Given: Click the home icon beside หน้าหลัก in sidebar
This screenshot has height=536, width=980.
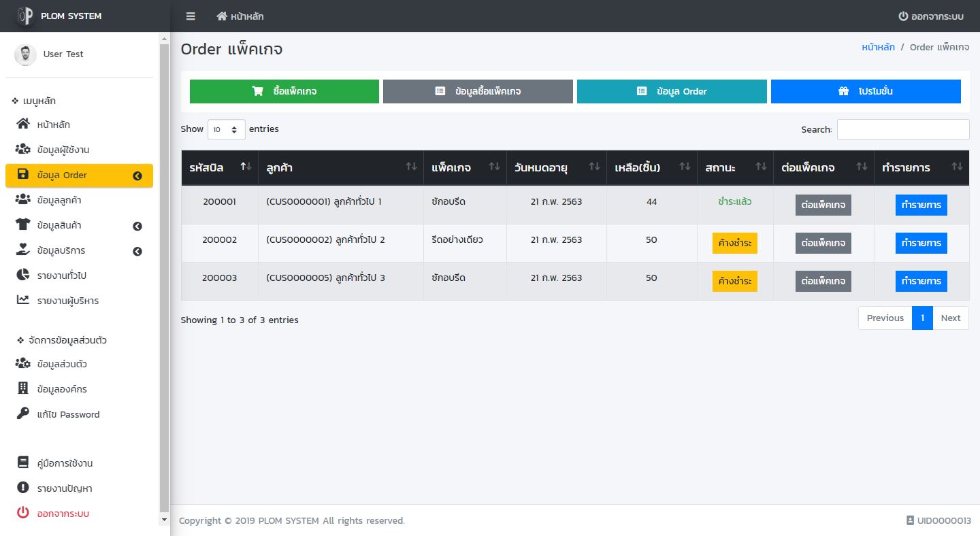Looking at the screenshot, I should point(23,124).
